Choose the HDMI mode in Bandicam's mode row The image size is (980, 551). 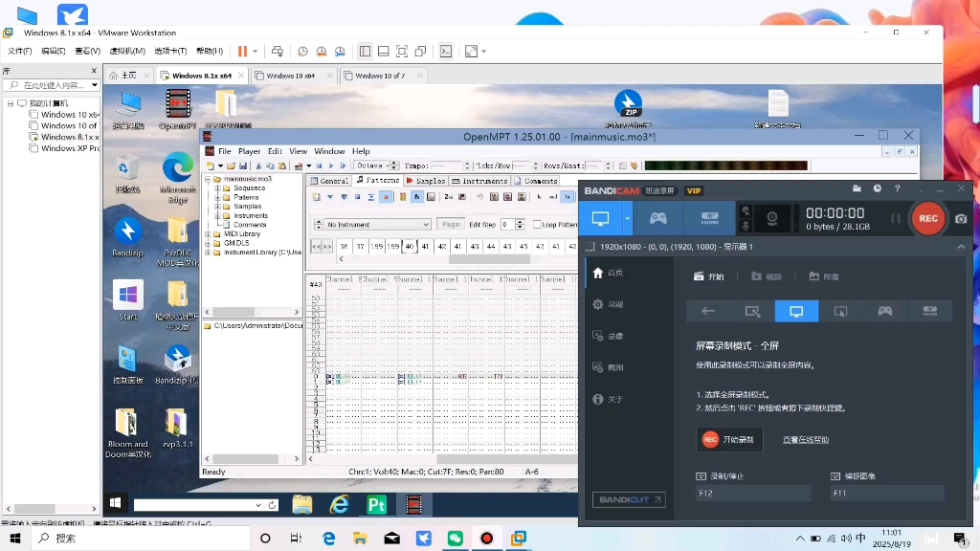tap(930, 311)
